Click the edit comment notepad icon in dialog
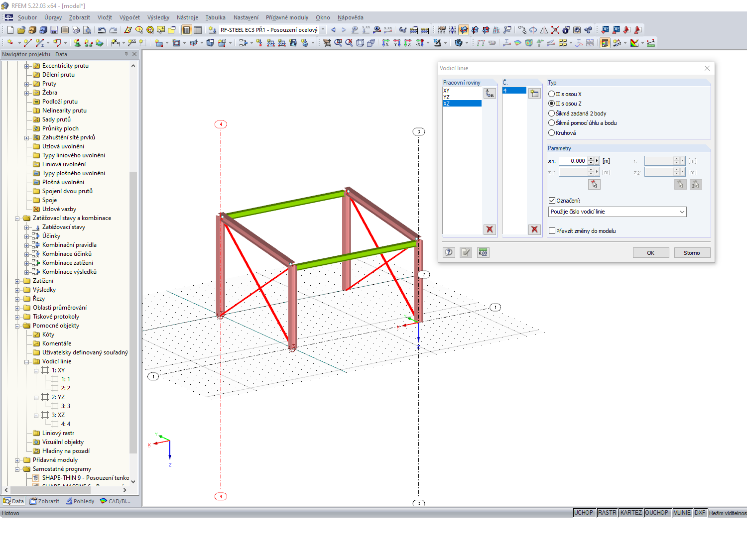Viewport: 747px width, 560px height. (466, 252)
